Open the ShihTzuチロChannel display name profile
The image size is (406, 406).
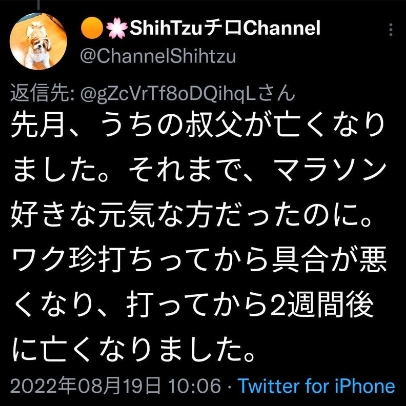click(225, 28)
